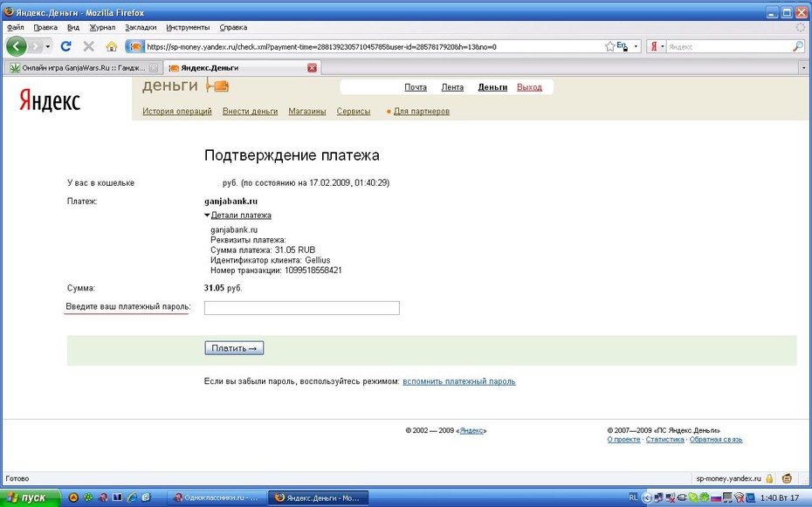Open the address bar dropdown arrow
Image resolution: width=812 pixels, height=507 pixels.
pyautogui.click(x=636, y=46)
